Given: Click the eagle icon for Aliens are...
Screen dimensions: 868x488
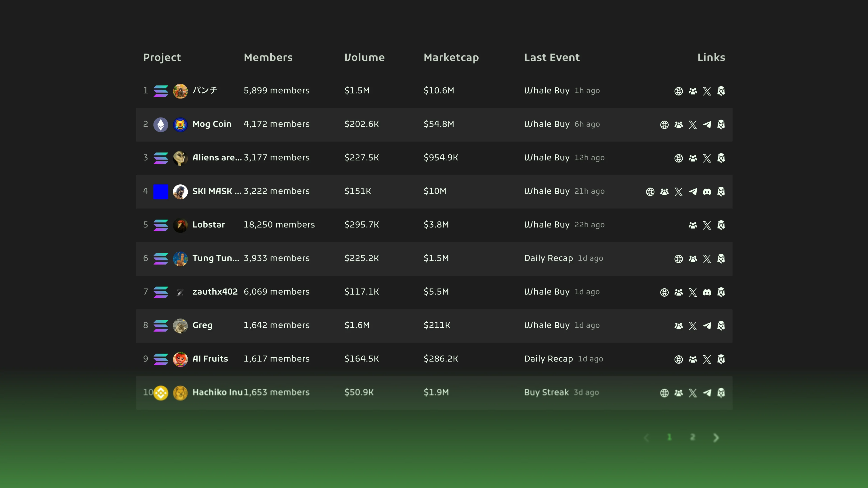Looking at the screenshot, I should [x=722, y=158].
